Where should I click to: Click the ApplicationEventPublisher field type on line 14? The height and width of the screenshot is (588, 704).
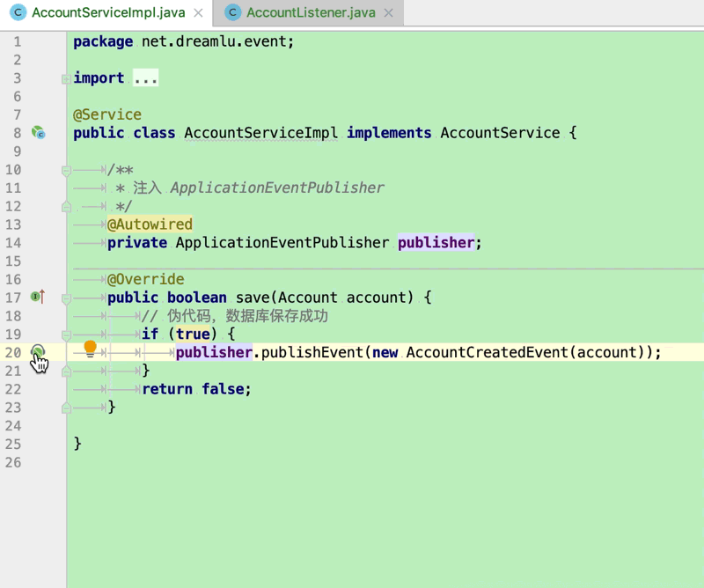(x=282, y=243)
